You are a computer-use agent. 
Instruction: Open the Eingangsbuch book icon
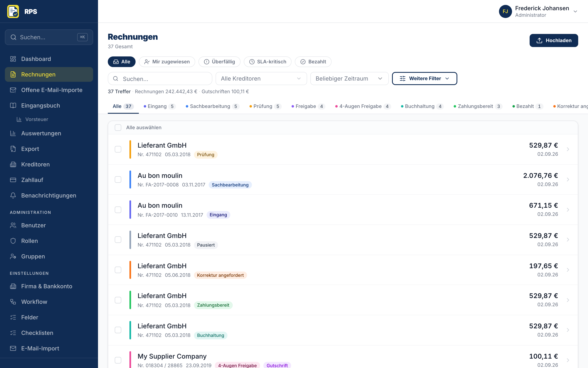(x=13, y=106)
